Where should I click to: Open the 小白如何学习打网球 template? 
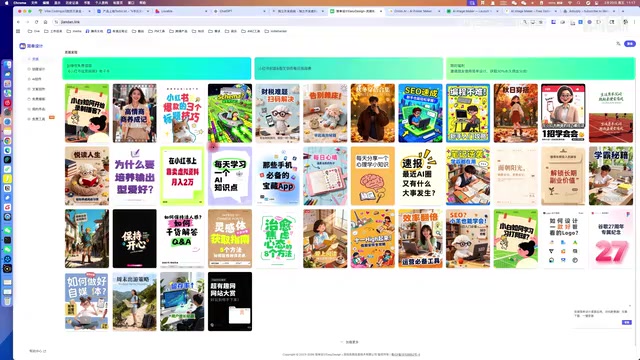516,239
